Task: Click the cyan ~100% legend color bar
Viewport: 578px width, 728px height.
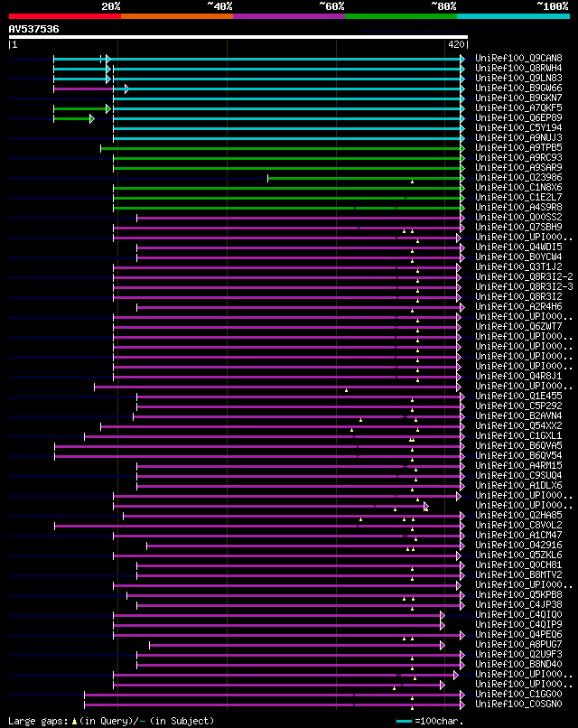Action: click(x=514, y=16)
